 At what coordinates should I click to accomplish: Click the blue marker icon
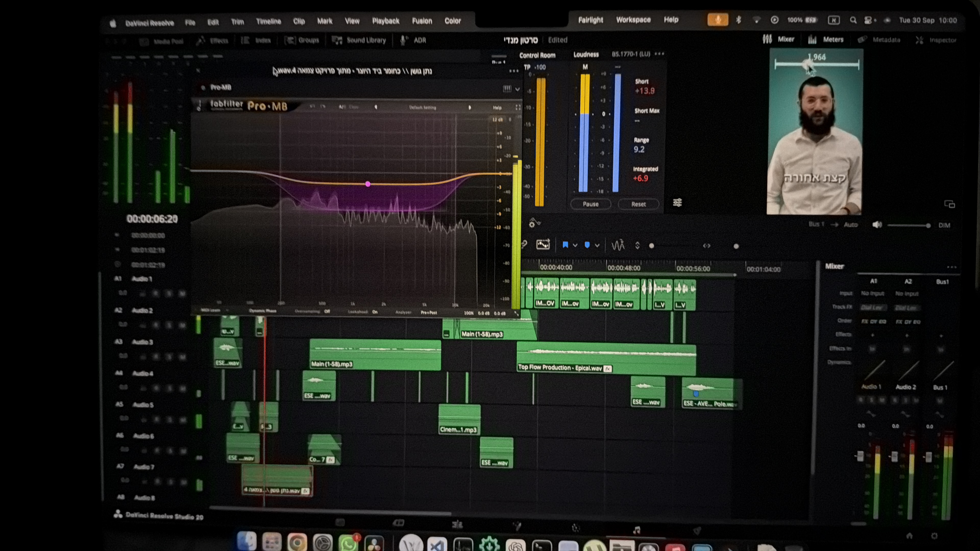[587, 245]
